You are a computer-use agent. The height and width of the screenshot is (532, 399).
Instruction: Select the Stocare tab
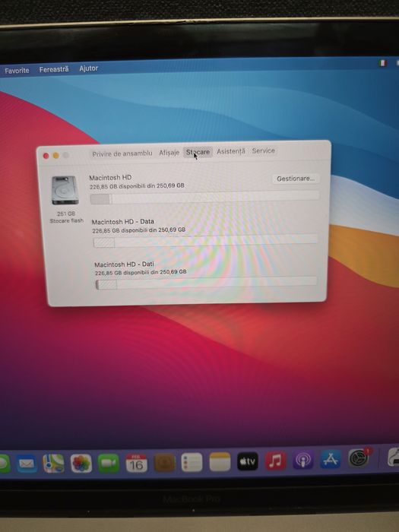point(198,152)
